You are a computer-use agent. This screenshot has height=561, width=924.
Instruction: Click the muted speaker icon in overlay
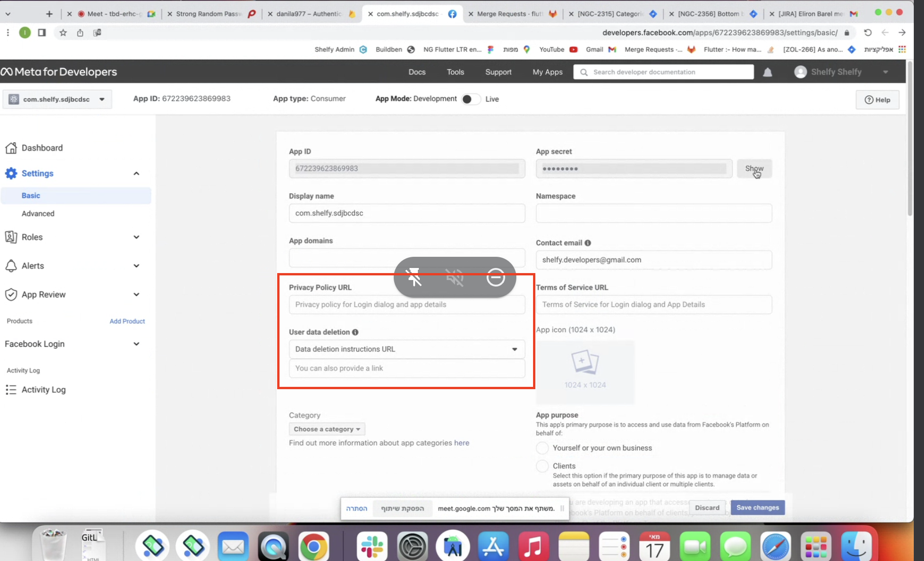tap(455, 277)
